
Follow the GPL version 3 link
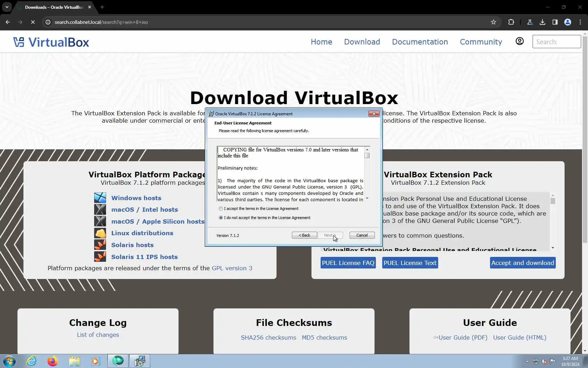point(232,268)
